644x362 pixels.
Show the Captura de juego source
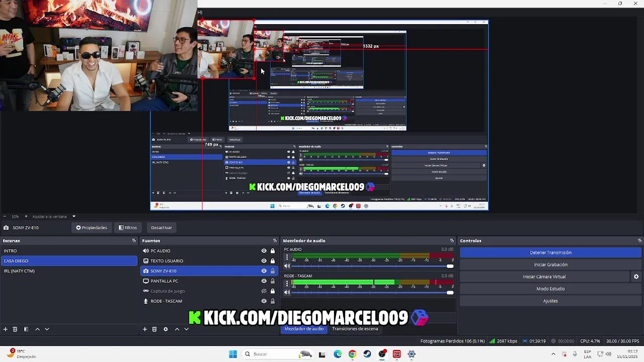264,291
